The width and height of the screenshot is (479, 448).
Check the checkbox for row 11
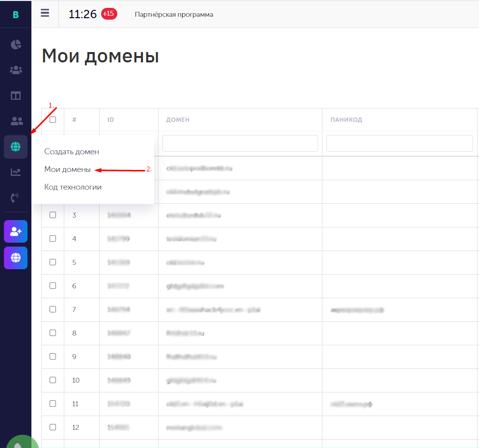coord(53,403)
